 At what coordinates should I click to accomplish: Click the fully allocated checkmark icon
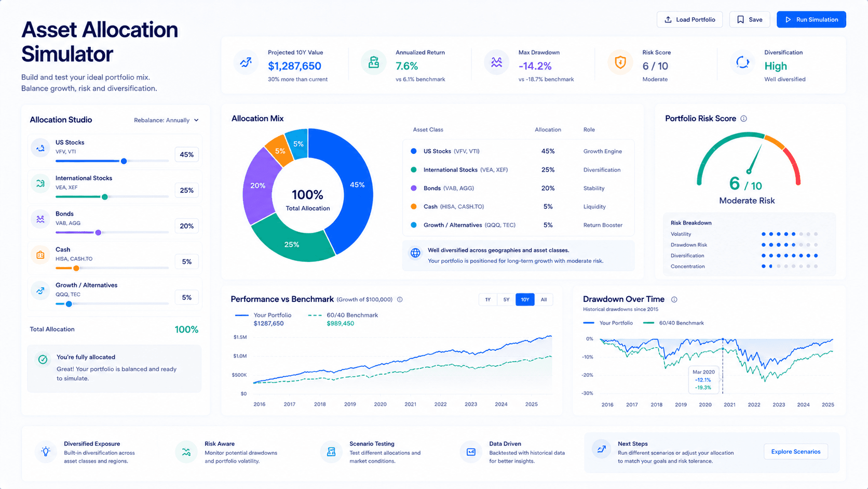point(43,359)
